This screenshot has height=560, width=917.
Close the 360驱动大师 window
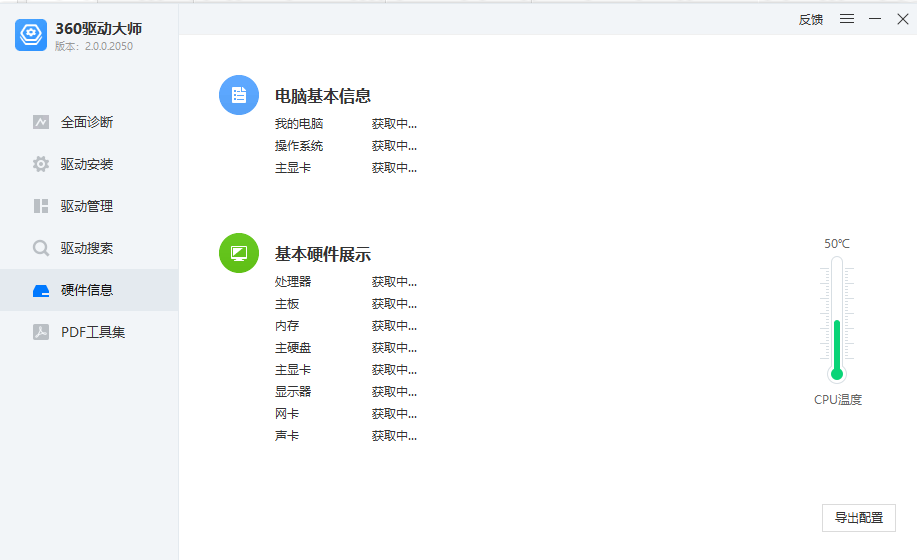[902, 19]
